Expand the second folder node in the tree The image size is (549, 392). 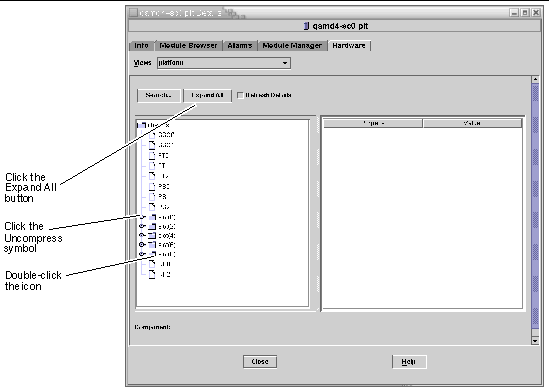coord(142,226)
